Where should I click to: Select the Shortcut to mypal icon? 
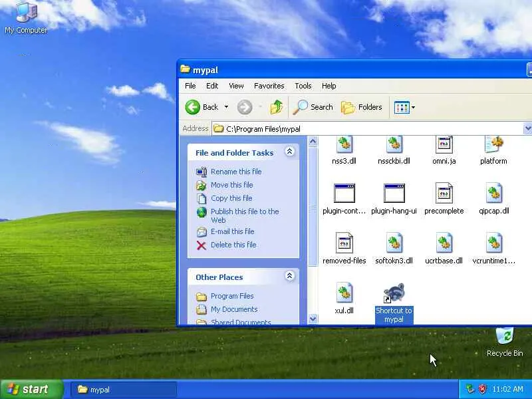[x=394, y=293]
